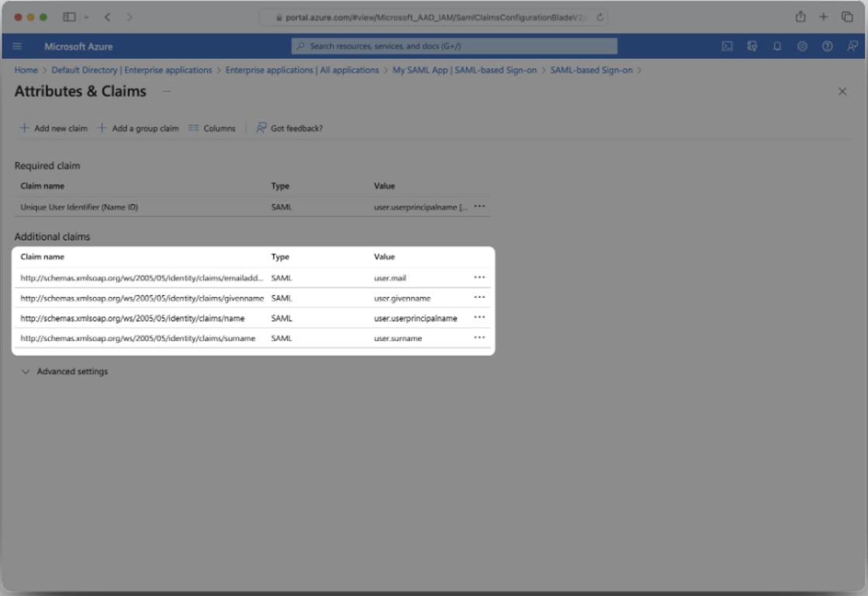This screenshot has height=596, width=868.
Task: Open the givenname claim row
Action: 252,298
